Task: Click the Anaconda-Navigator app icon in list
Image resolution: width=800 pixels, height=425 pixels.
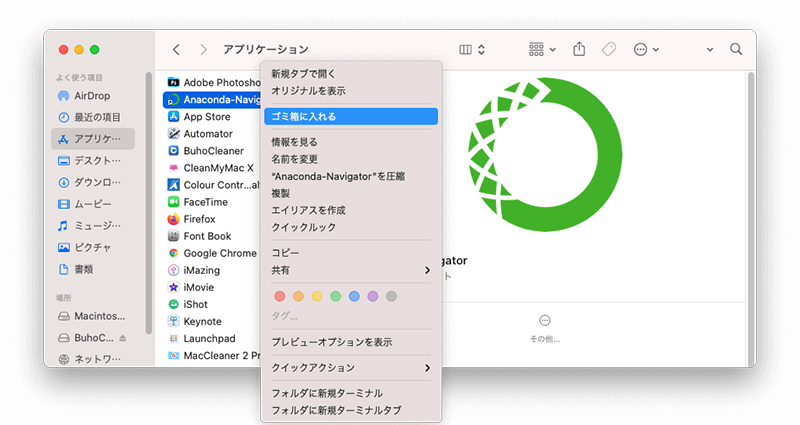Action: pyautogui.click(x=173, y=99)
